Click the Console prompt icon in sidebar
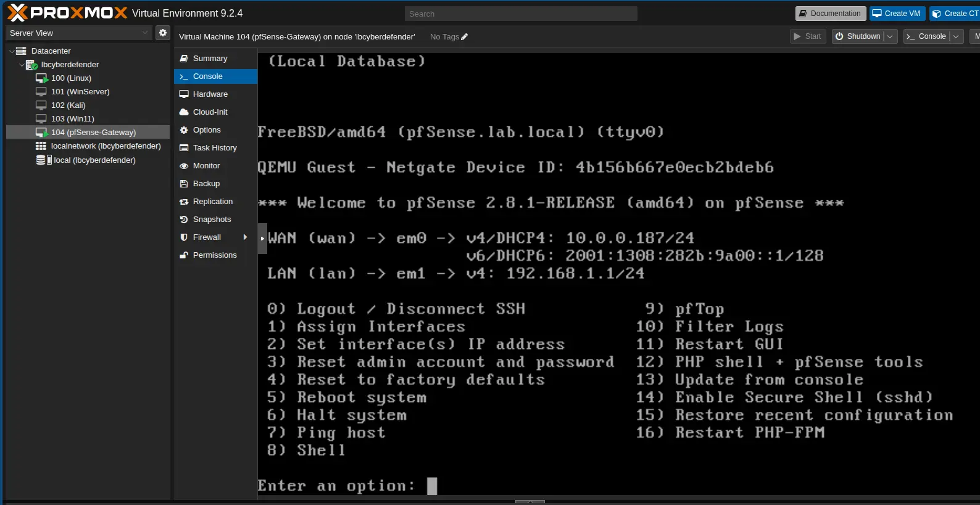Screen dimensions: 980x505 point(183,76)
